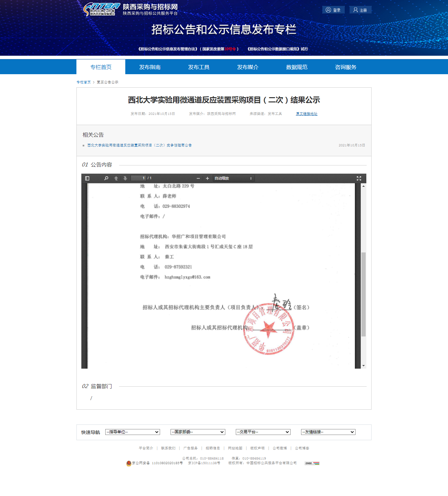448x496 pixels.
Task: Click the PDF viewer vertical scrollbar thumb
Action: pyautogui.click(x=363, y=294)
